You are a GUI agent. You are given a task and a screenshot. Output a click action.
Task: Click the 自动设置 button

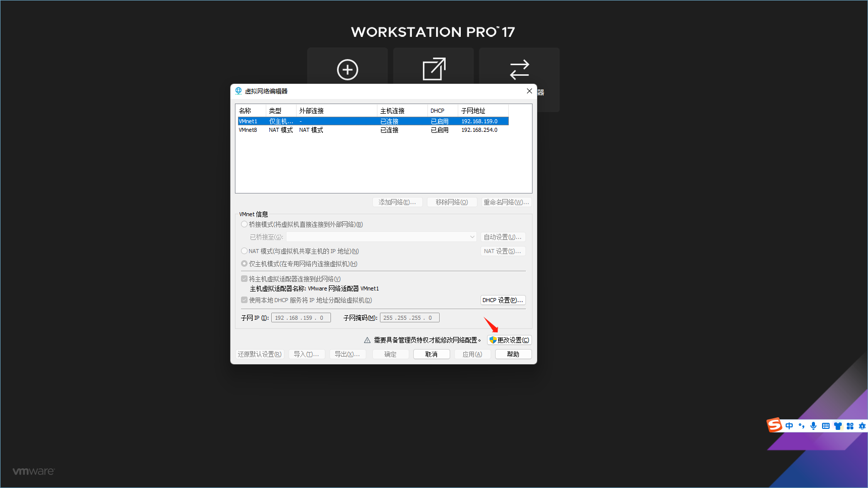503,237
